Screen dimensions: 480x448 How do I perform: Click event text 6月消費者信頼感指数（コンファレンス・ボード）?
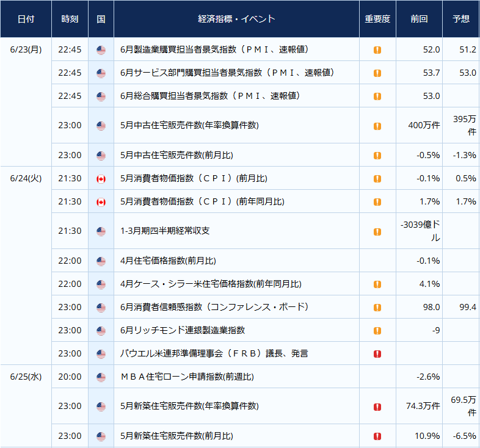(x=214, y=307)
